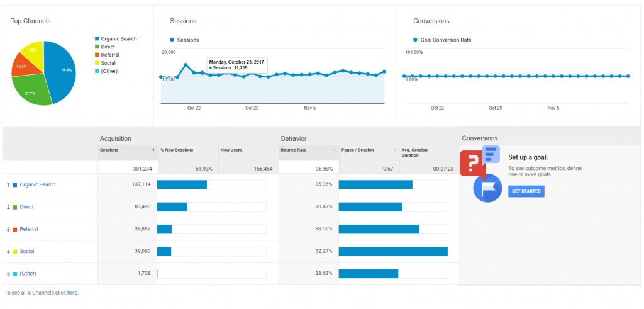The width and height of the screenshot is (644, 309).
Task: Click the 9.67 pages per session value
Action: pyautogui.click(x=388, y=169)
